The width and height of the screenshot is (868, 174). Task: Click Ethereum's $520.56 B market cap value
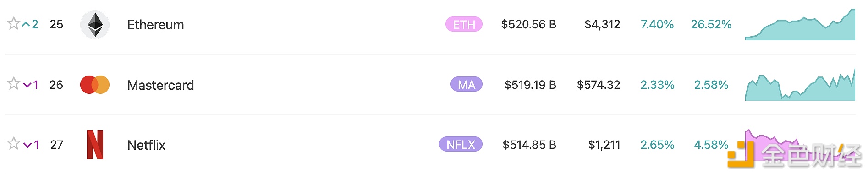tap(528, 24)
